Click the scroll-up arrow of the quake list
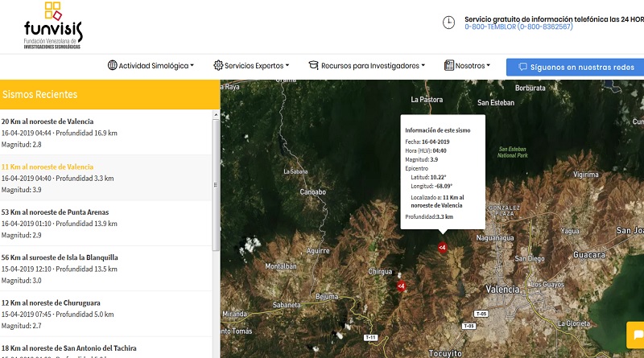This screenshot has height=358, width=644. tap(216, 114)
